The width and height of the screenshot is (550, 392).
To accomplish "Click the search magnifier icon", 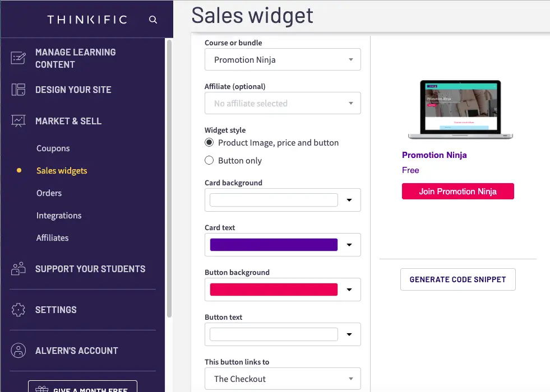I will [153, 20].
